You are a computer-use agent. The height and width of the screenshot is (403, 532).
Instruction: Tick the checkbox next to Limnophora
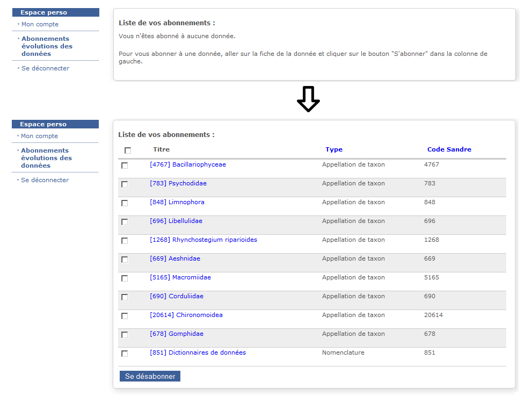125,203
